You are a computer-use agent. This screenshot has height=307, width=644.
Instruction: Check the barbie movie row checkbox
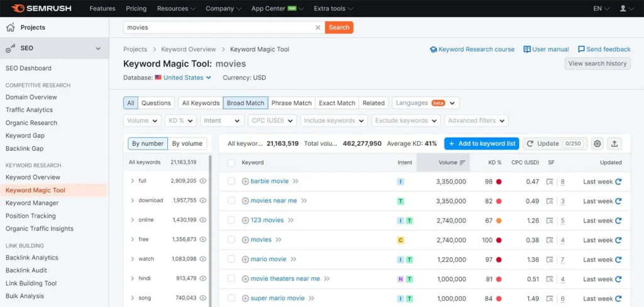(x=231, y=182)
